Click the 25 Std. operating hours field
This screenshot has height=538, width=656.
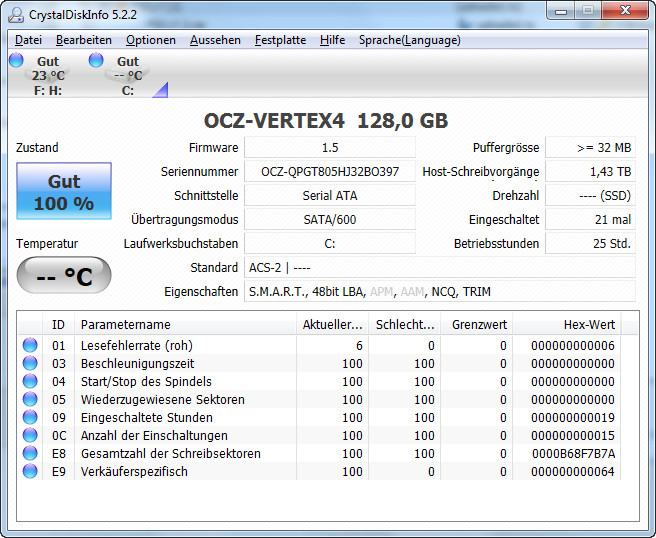coord(590,243)
